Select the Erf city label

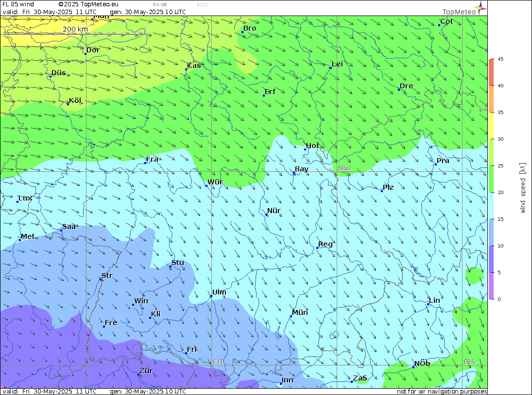click(270, 92)
